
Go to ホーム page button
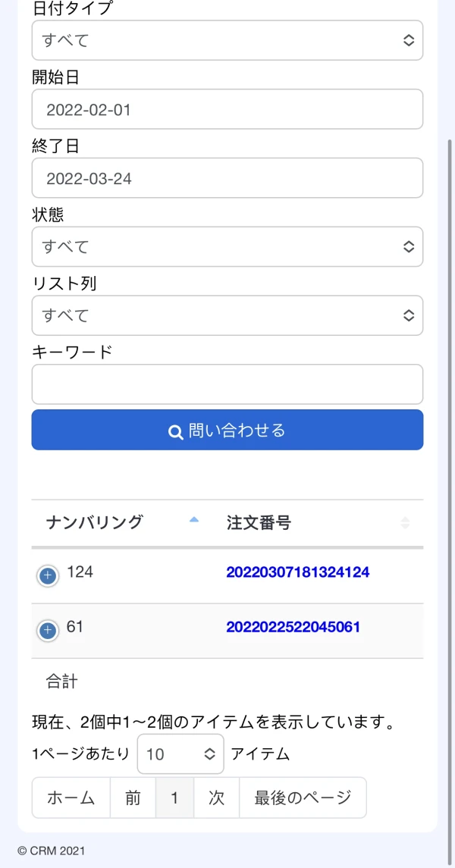coord(71,797)
